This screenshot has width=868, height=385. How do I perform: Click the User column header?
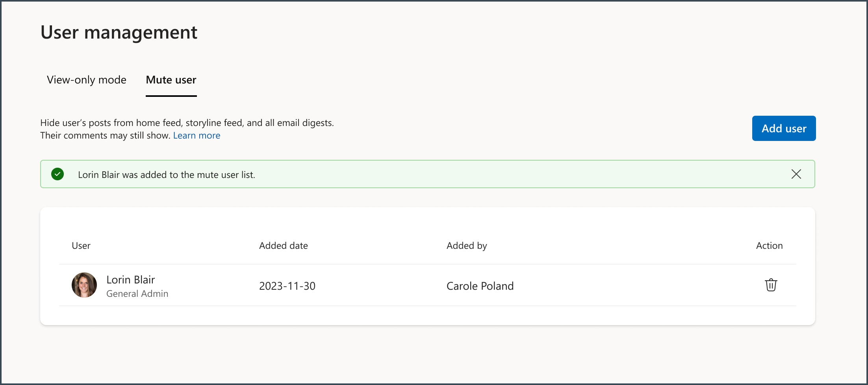click(x=81, y=245)
